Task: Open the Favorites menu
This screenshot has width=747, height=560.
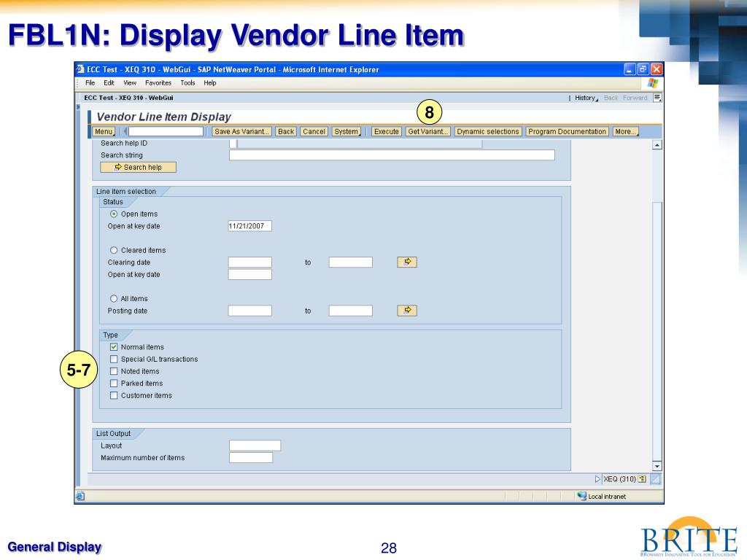Action: (158, 83)
